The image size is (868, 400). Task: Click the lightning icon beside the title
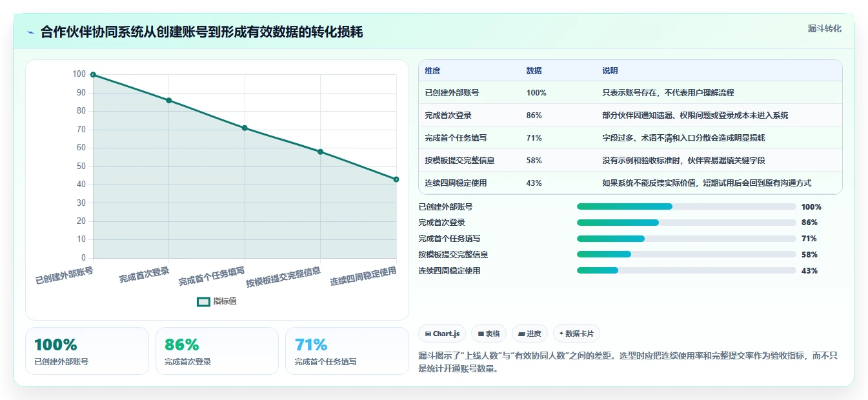point(31,32)
